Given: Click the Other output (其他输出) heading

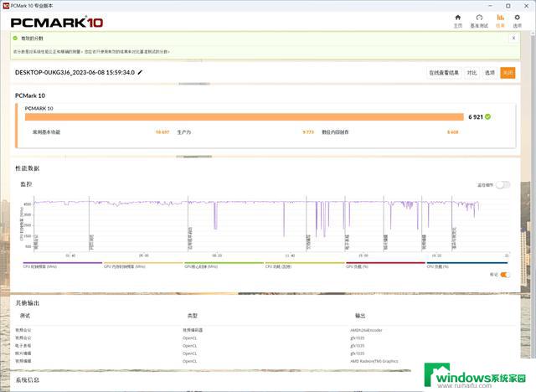Looking at the screenshot, I should coord(28,303).
